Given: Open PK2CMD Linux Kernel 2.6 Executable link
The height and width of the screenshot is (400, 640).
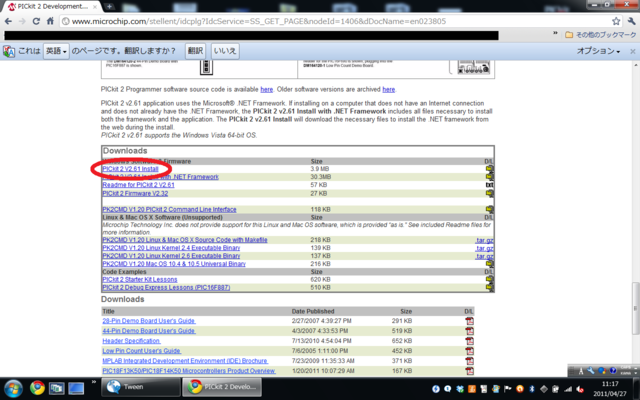Looking at the screenshot, I should click(x=171, y=256).
